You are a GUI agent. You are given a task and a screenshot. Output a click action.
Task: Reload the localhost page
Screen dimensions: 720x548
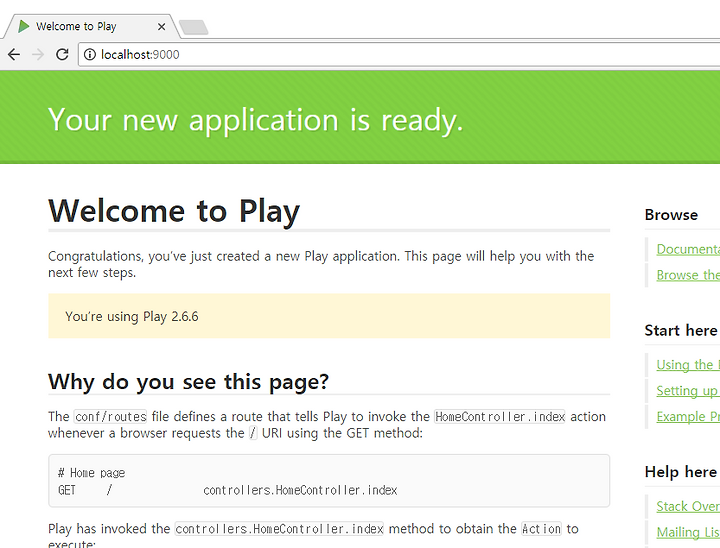point(62,55)
